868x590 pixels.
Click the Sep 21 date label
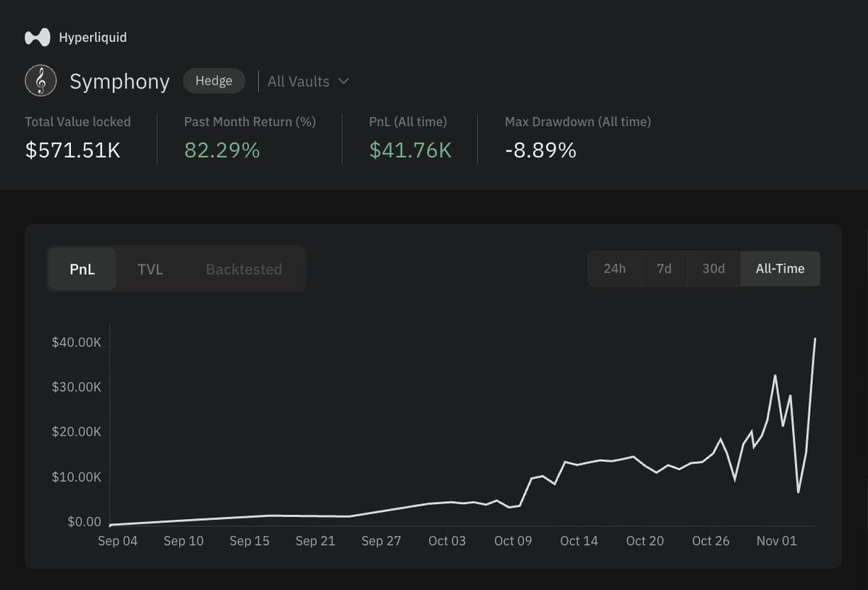(x=316, y=541)
